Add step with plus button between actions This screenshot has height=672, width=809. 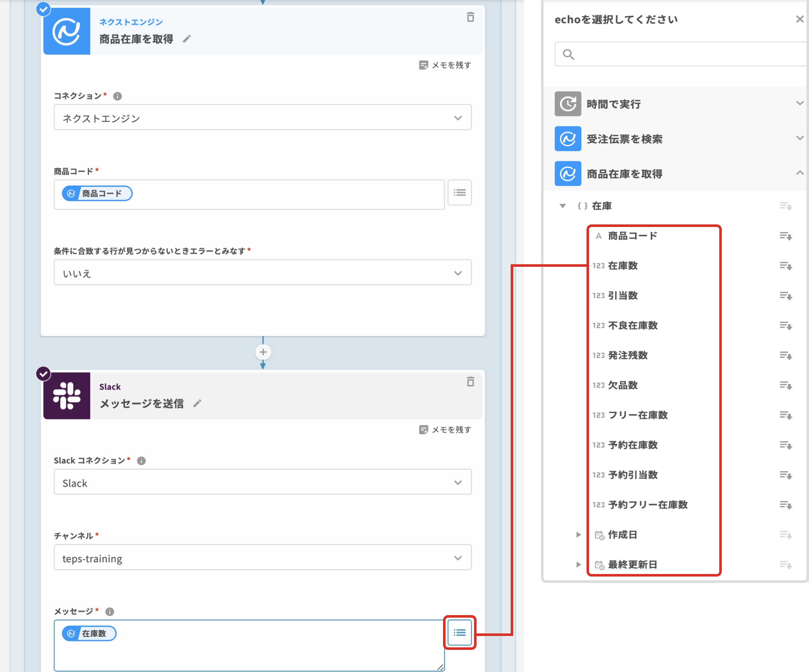pos(263,352)
